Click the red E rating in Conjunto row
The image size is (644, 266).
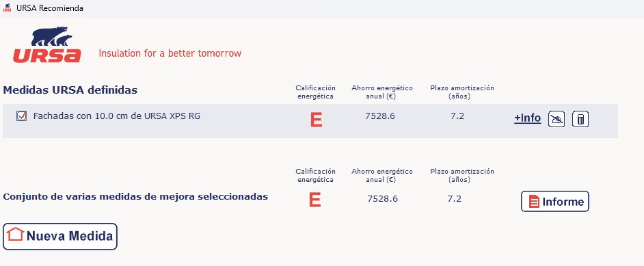click(x=314, y=200)
